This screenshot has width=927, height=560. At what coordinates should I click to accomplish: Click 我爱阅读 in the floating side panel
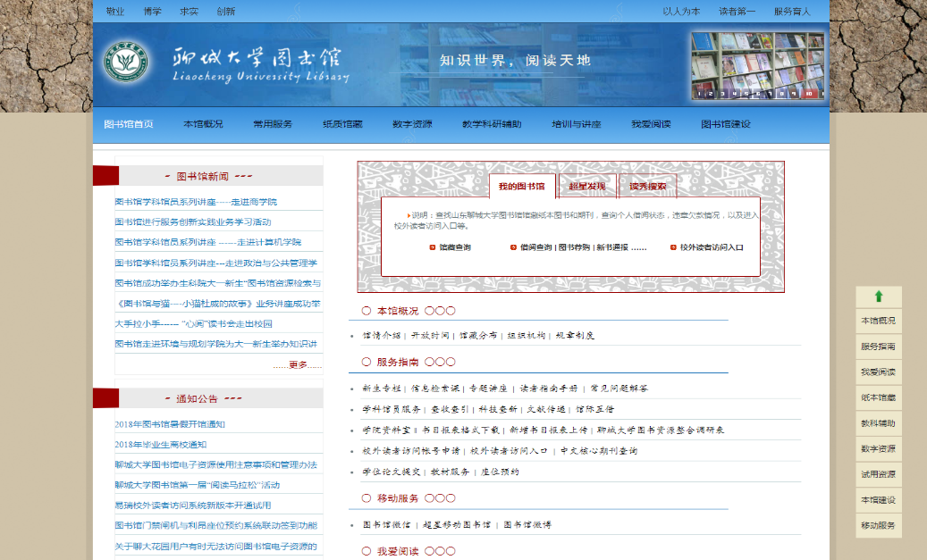879,372
